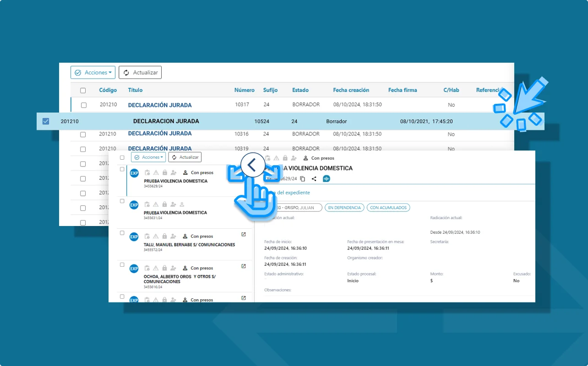Uncheck the highlighted DECLARACION JURADA 10524 row
588x366 pixels.
pyautogui.click(x=46, y=121)
